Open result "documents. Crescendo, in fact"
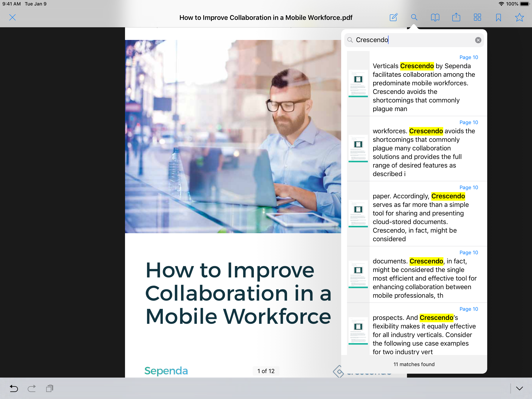Viewport: 532px width, 399px height. click(417, 274)
